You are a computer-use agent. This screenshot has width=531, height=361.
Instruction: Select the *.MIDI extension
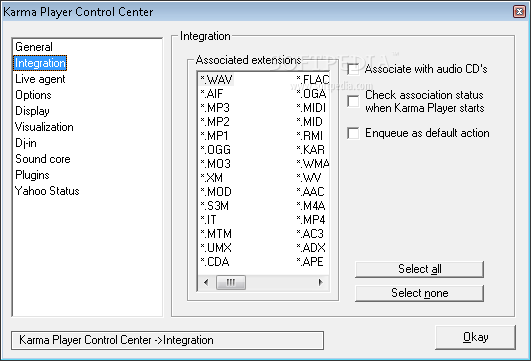point(311,108)
